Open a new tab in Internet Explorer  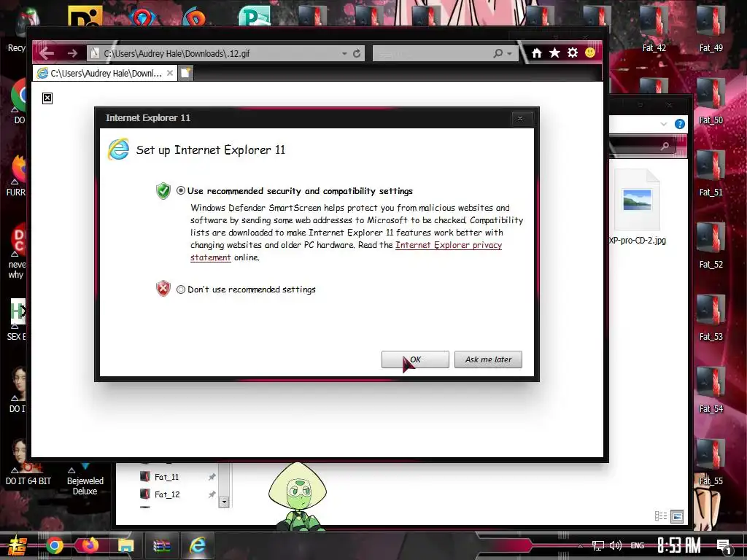(x=186, y=74)
